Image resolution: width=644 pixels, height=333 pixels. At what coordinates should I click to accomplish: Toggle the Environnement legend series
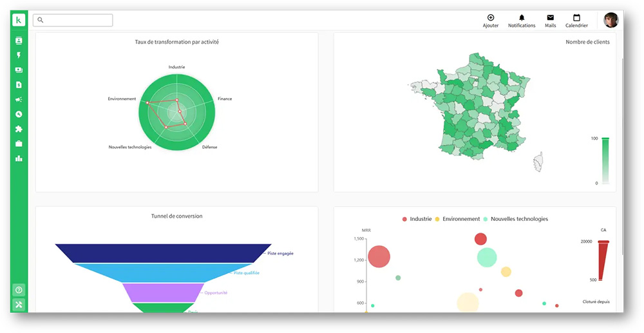click(x=457, y=219)
